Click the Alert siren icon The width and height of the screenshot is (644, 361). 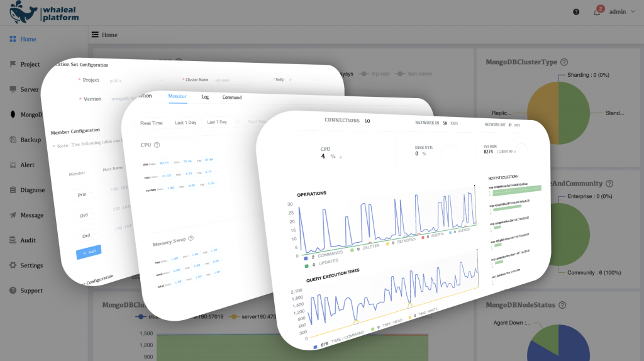point(13,165)
